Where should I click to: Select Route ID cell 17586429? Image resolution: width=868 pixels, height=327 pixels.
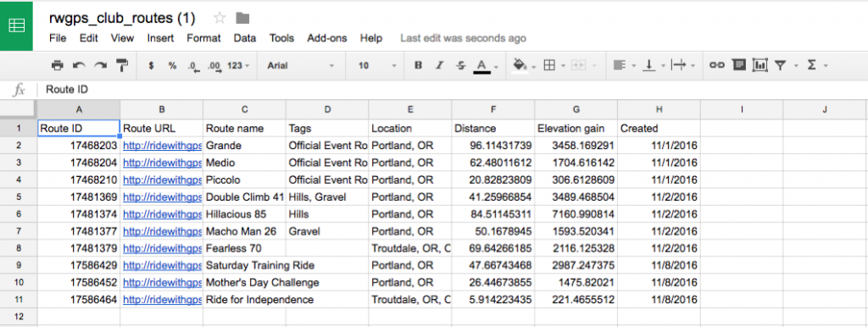point(78,266)
